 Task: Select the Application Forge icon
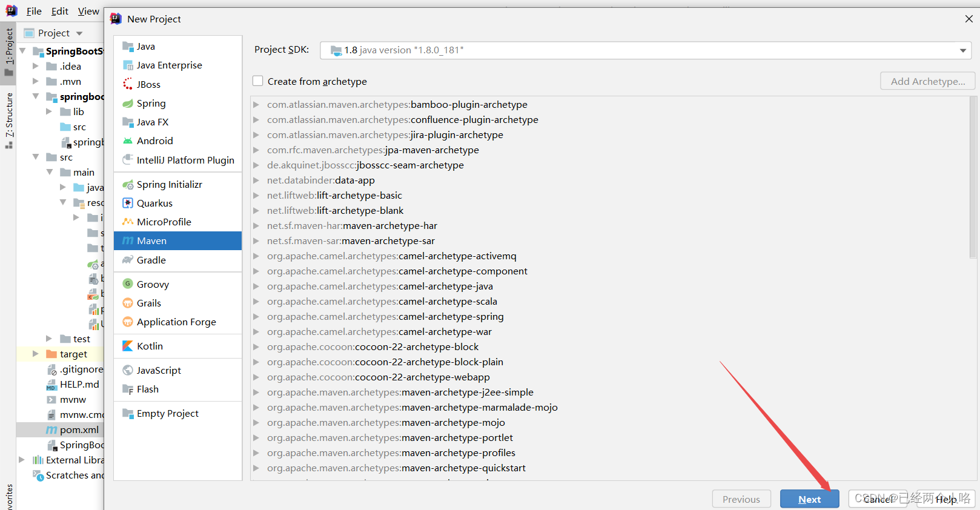tap(128, 322)
